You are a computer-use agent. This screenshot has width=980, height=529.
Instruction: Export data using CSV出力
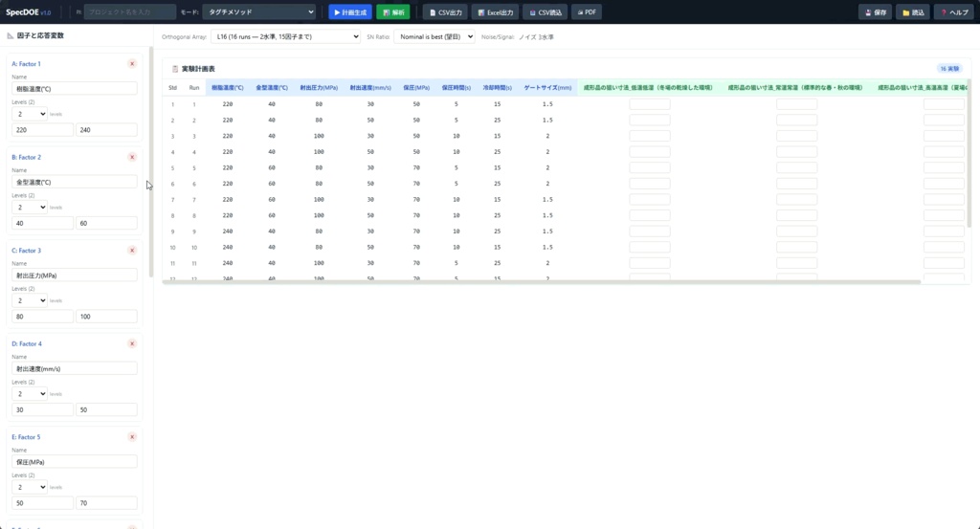coord(446,11)
